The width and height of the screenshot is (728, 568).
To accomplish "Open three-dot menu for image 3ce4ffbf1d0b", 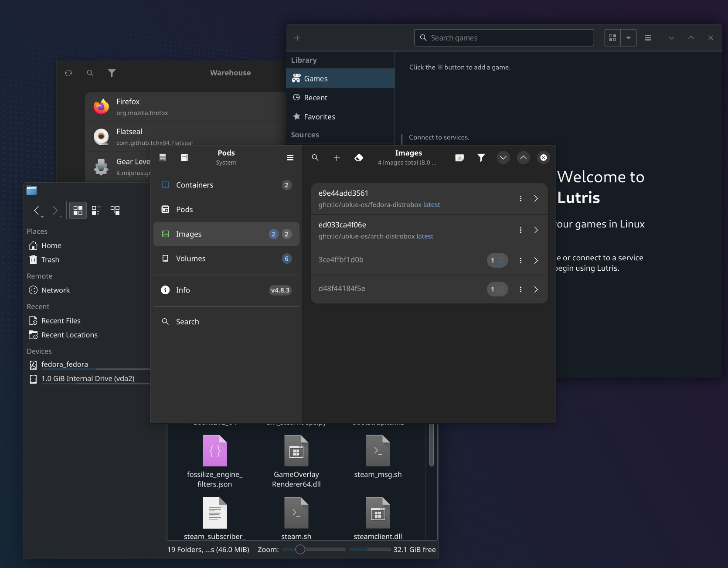I will pyautogui.click(x=520, y=261).
